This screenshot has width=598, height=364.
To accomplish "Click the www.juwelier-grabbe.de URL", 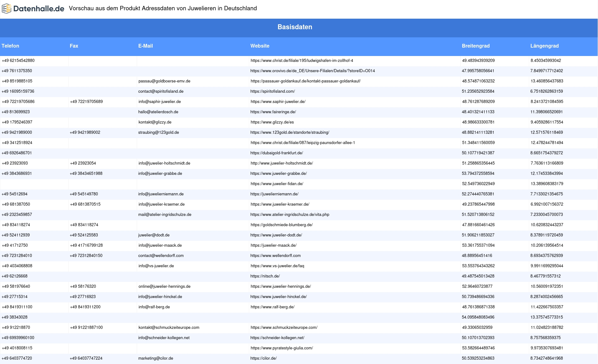I will pos(278,174).
